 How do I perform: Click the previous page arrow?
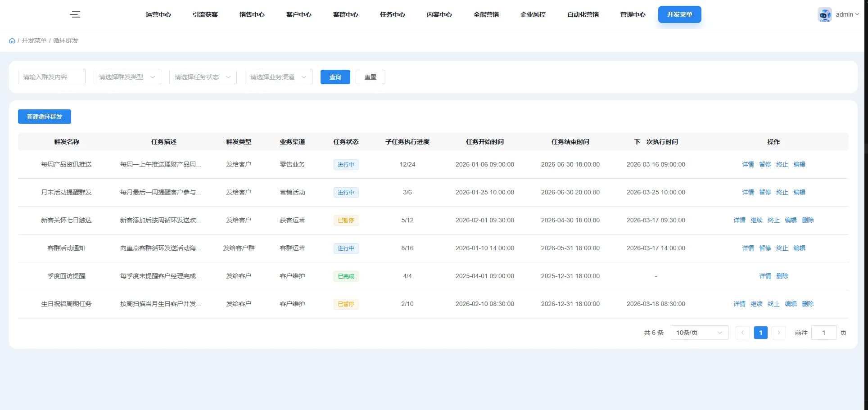coord(742,333)
